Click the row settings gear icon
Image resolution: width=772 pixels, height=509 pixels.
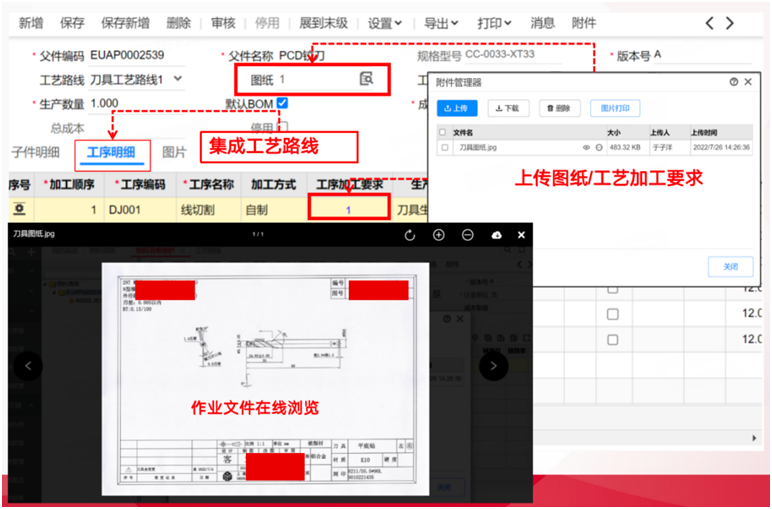click(18, 209)
